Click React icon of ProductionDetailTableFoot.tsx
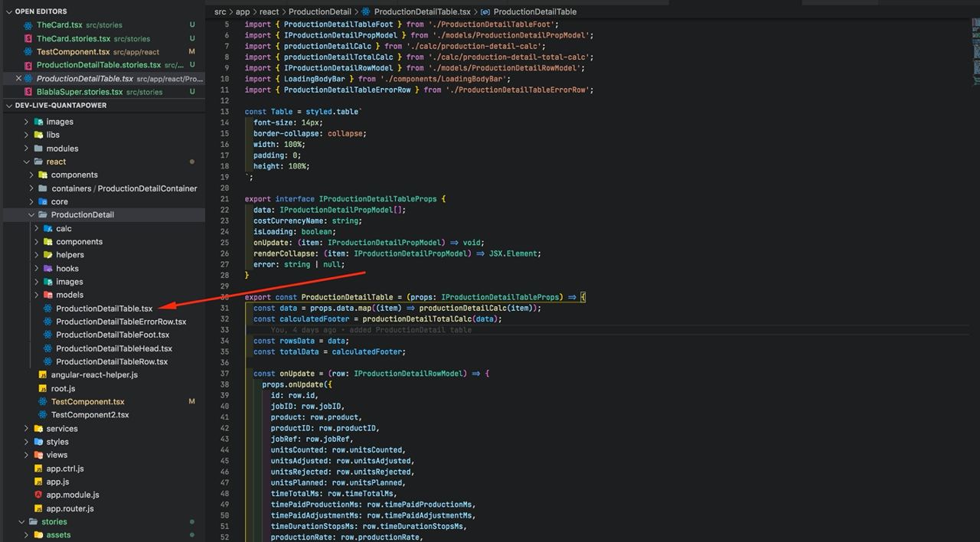Viewport: 980px width, 542px height. [48, 335]
